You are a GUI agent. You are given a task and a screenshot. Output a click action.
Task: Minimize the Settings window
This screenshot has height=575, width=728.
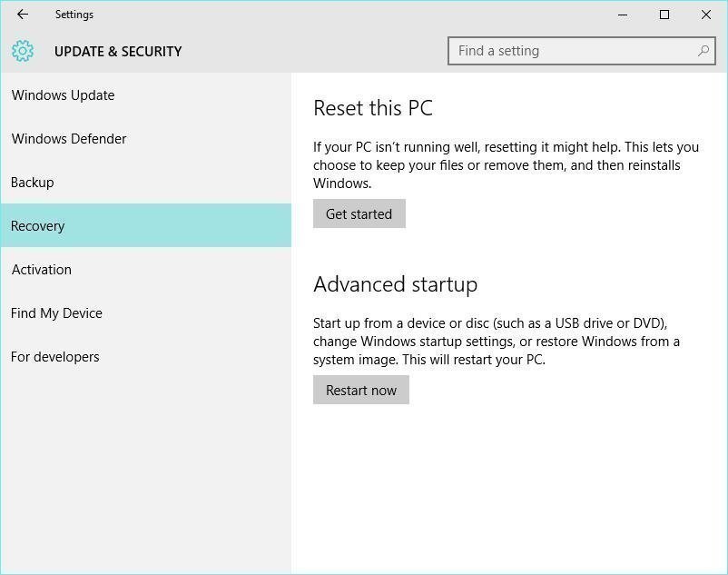(x=623, y=15)
